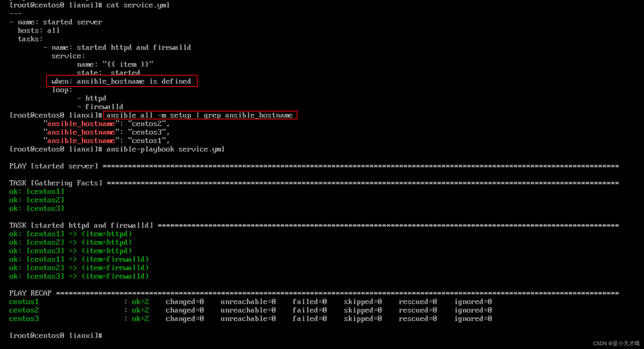This screenshot has width=644, height=349.
Task: Click 'ok: [centos3] => (item=firewalld)' result line
Action: 79,276
